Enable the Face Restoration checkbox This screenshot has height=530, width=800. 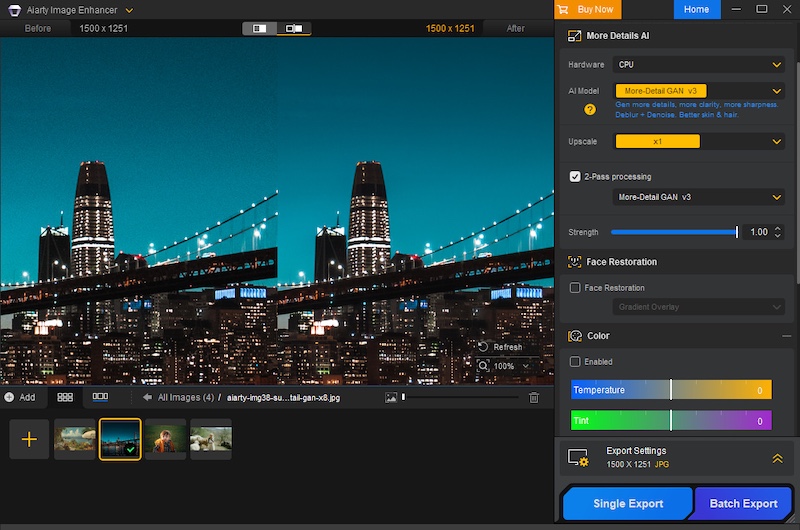click(x=575, y=288)
